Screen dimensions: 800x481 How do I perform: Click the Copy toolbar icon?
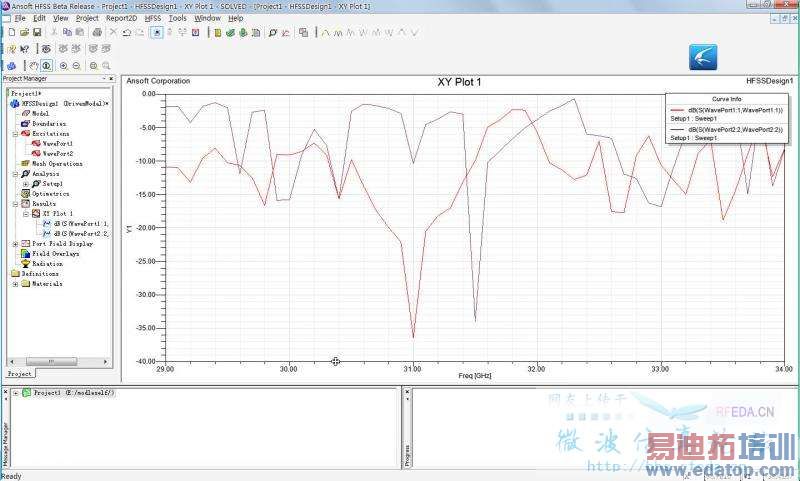click(x=67, y=32)
